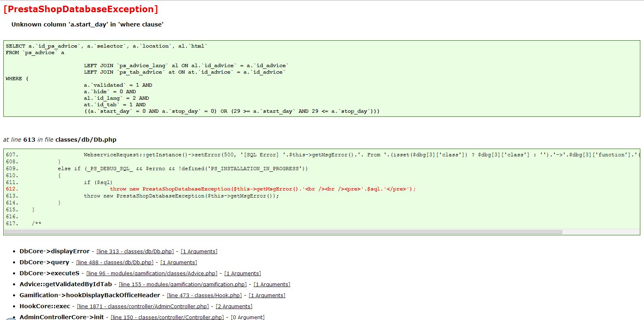This screenshot has width=644, height=320.
Task: Click the "al.`id_lang` = 2 AND" condition
Action: coord(116,98)
